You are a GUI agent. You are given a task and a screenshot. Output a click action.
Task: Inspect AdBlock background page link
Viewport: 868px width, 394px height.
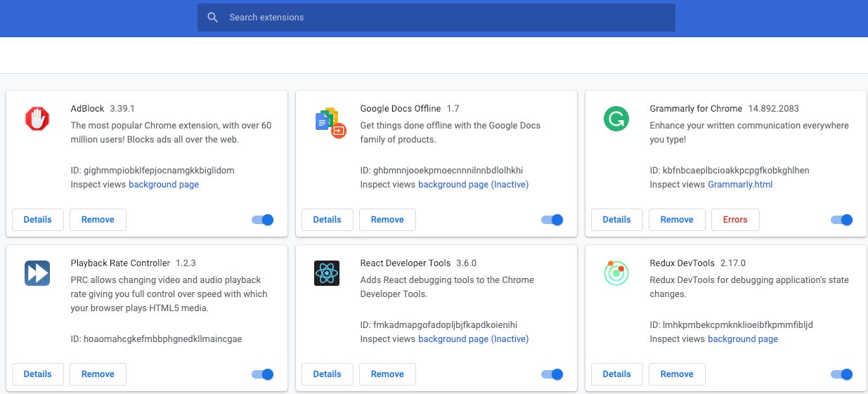(164, 185)
